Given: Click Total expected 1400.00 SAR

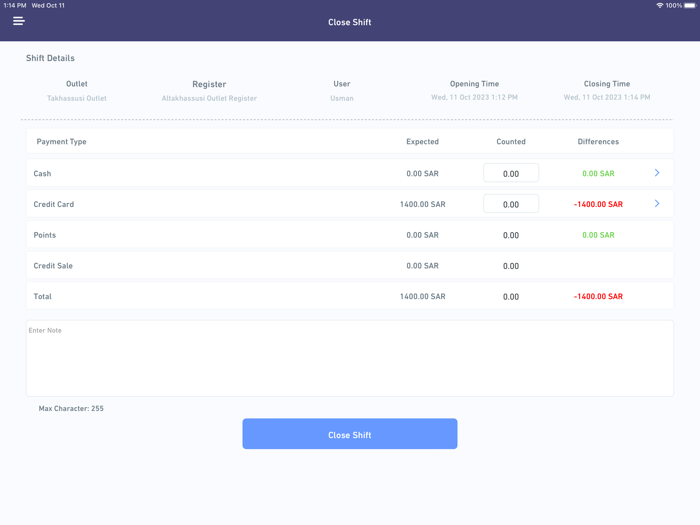Looking at the screenshot, I should click(x=422, y=297).
